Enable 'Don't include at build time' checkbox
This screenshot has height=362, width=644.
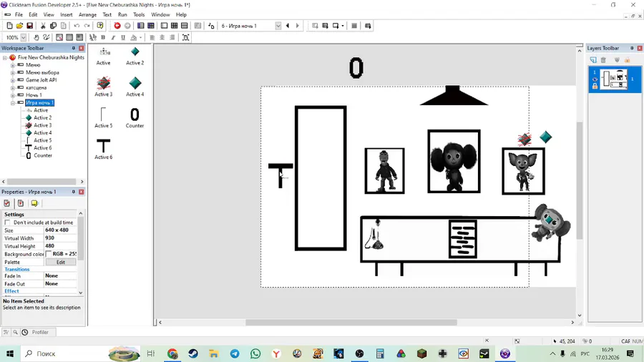point(7,222)
